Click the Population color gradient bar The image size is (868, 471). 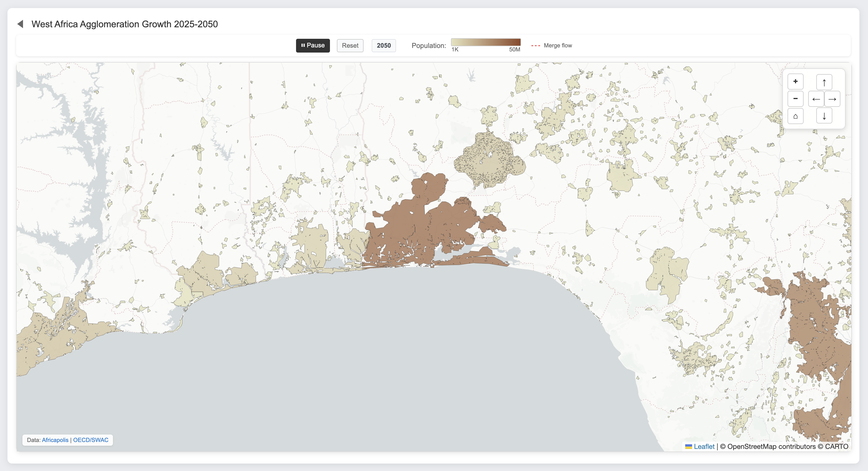[485, 43]
